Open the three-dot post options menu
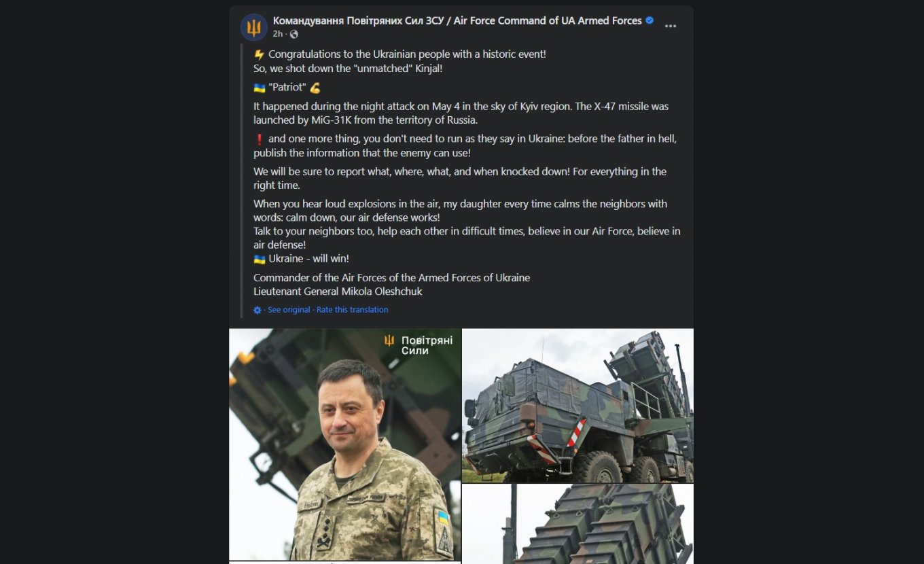 671,27
